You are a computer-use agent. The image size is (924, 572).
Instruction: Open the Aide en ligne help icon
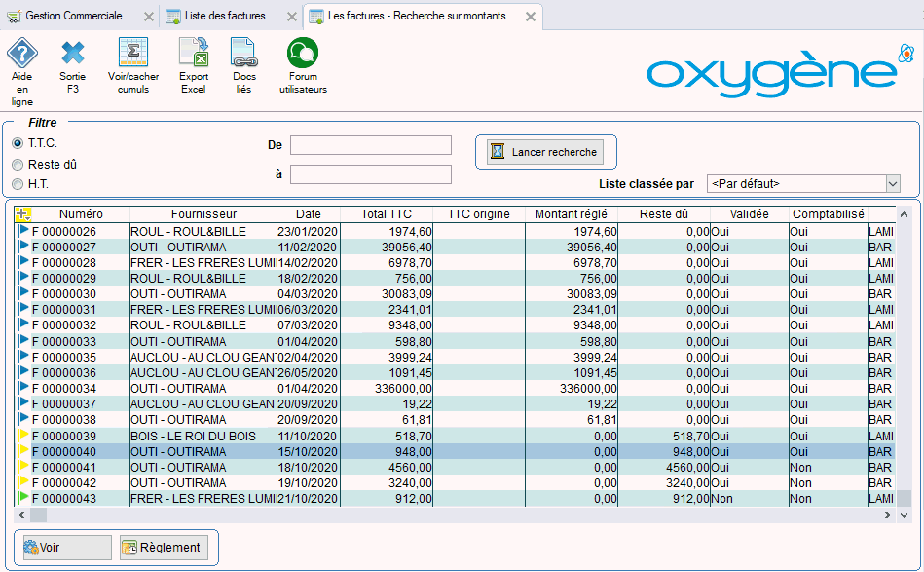(x=21, y=54)
